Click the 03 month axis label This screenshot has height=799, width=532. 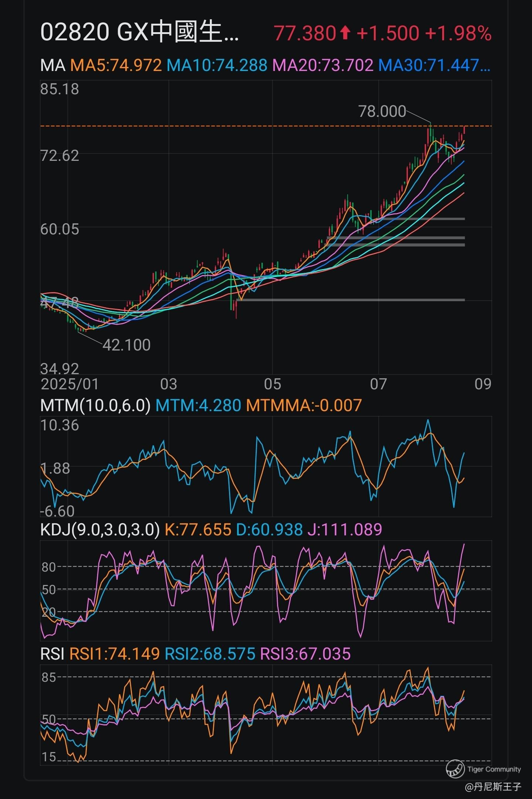click(x=168, y=384)
